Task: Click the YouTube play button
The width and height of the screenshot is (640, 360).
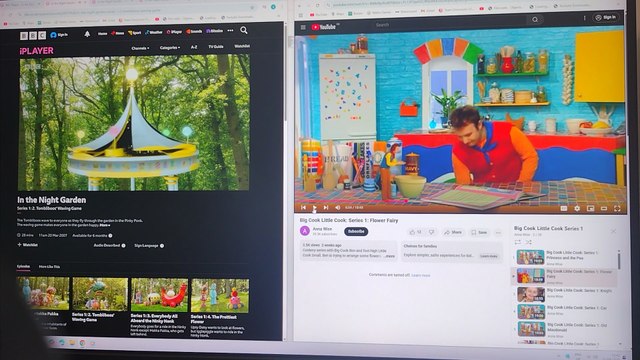Action: tap(314, 207)
